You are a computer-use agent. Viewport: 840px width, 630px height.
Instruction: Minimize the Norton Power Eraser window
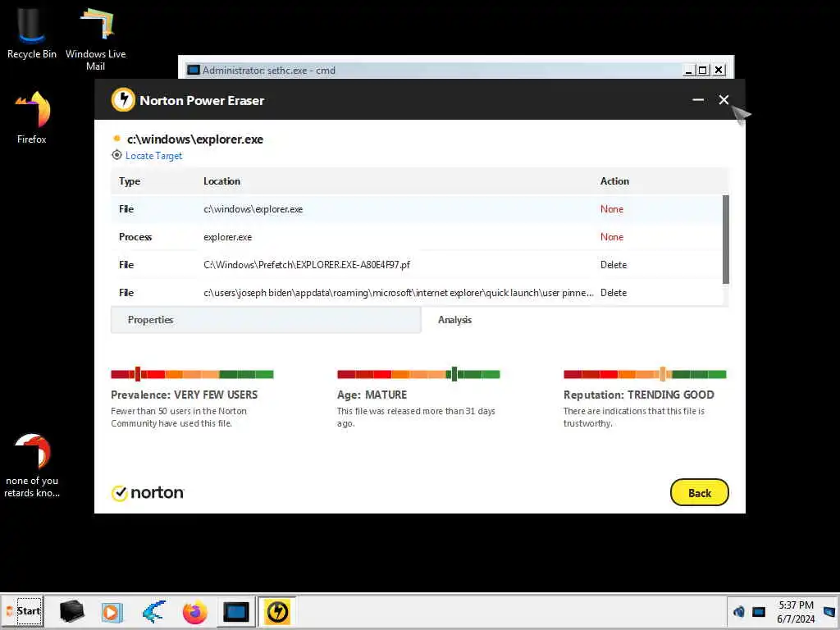(698, 99)
